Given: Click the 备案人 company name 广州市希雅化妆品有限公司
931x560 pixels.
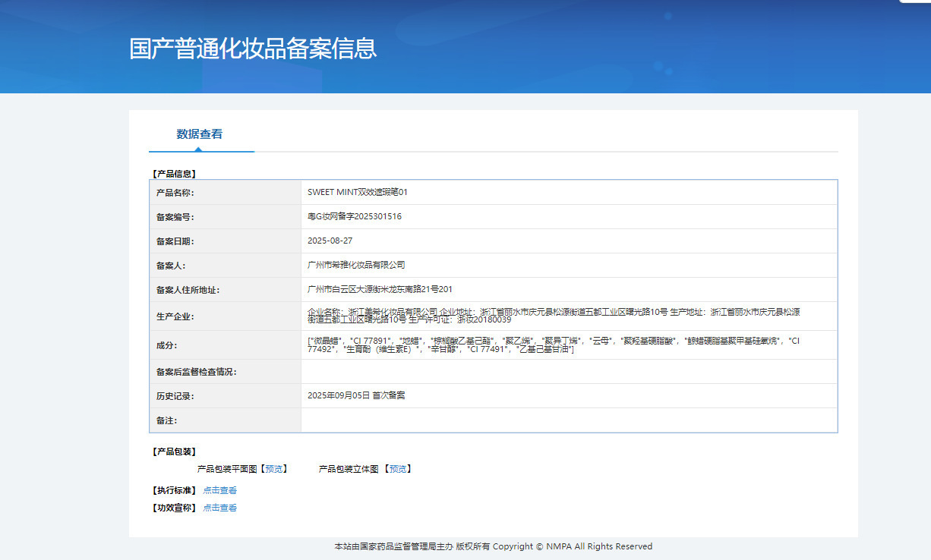Looking at the screenshot, I should pyautogui.click(x=356, y=266).
